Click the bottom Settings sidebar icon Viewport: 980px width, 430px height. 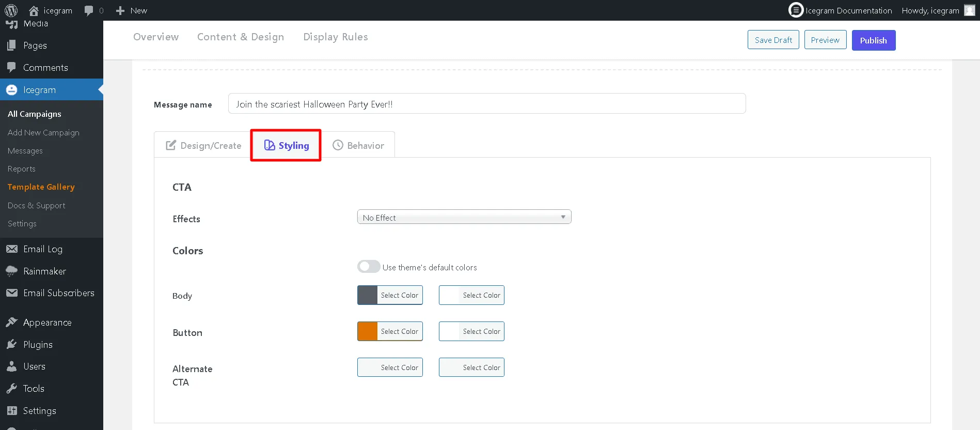point(11,411)
